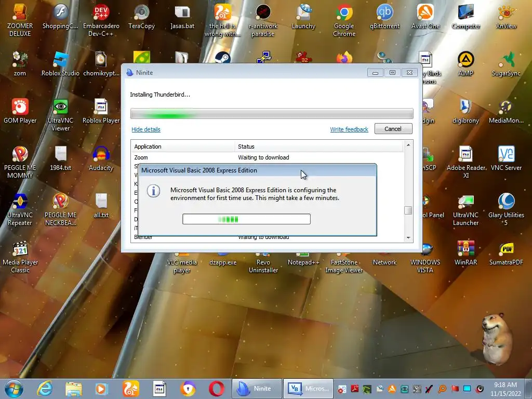Launch Opera from the taskbar
This screenshot has width=532, height=399.
[x=217, y=389]
